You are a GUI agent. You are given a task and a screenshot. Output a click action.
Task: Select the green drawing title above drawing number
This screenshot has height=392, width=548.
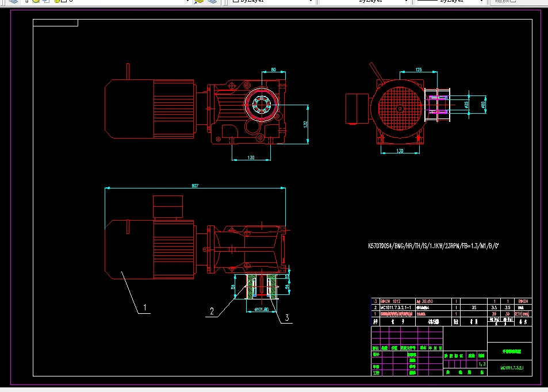[x=512, y=351]
